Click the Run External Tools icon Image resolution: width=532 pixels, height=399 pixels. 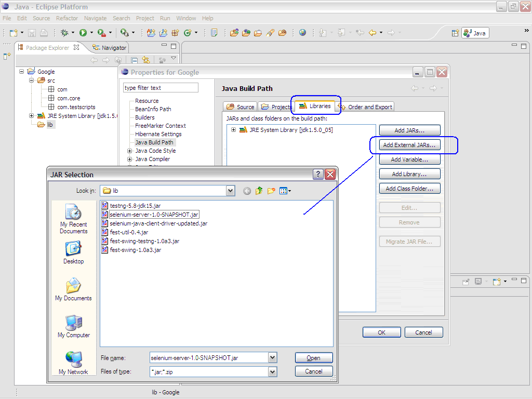coord(101,33)
